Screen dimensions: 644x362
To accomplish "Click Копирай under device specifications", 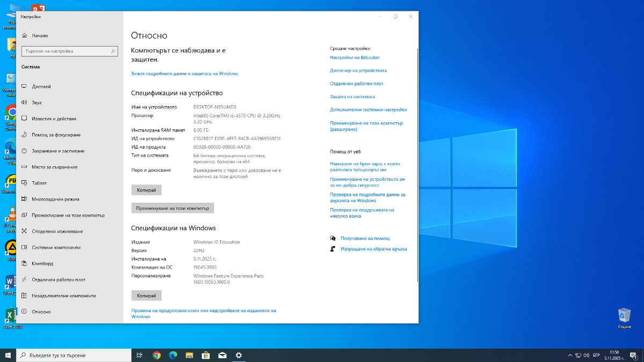I will tap(147, 190).
